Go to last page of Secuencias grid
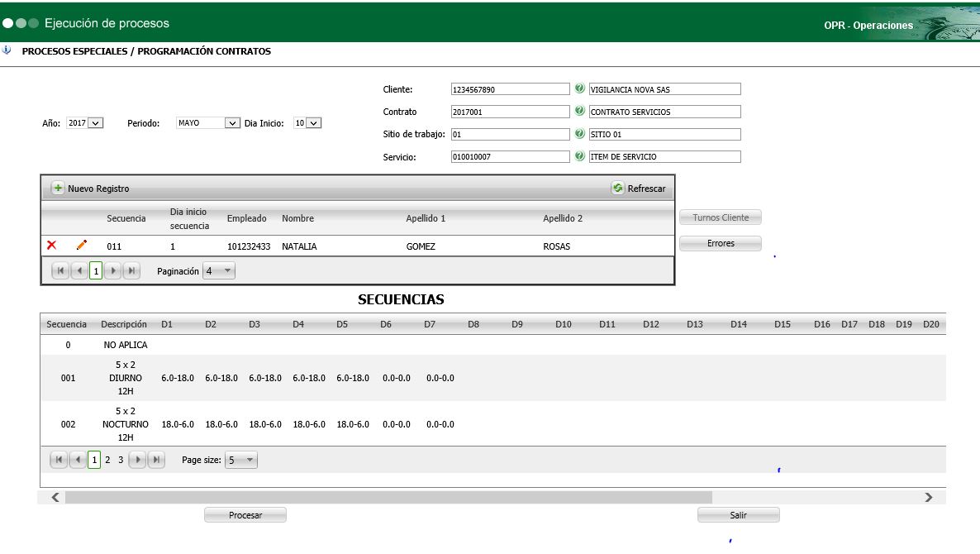 coord(156,460)
